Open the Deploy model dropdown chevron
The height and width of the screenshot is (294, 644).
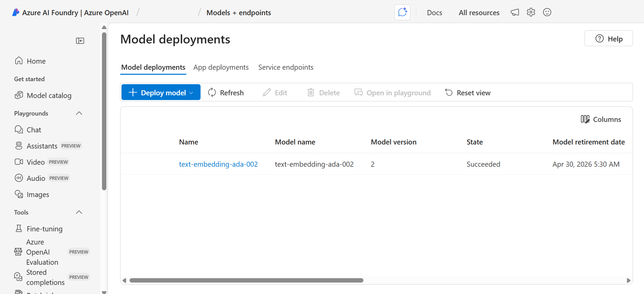[x=191, y=93]
